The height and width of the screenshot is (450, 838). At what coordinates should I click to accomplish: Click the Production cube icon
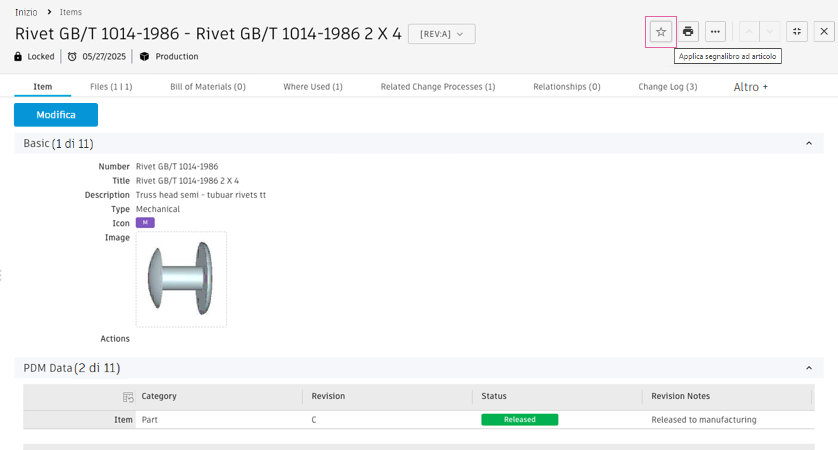[x=144, y=56]
